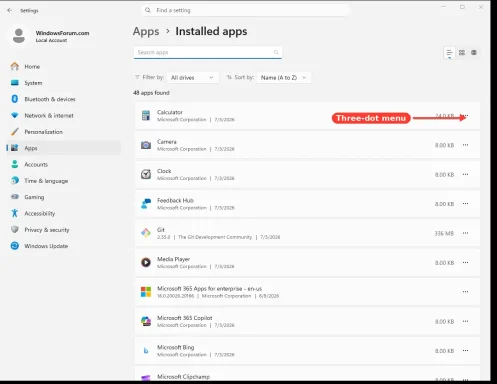Select Apps in the sidebar

(x=63, y=148)
